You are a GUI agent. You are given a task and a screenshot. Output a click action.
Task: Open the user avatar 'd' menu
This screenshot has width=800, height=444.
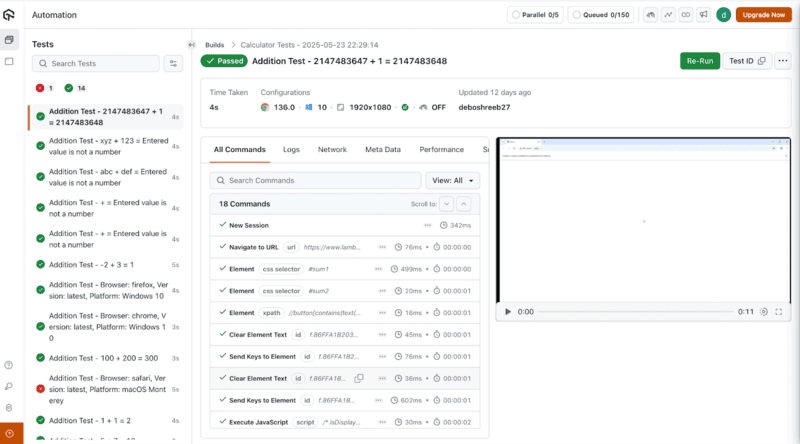point(723,15)
